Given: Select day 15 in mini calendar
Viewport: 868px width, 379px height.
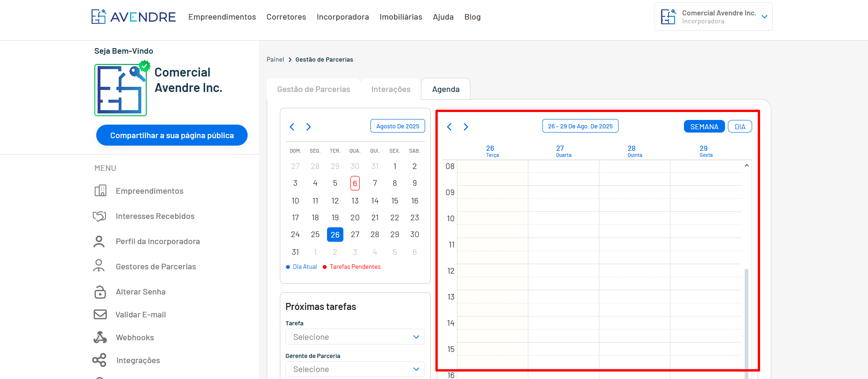Looking at the screenshot, I should click(395, 201).
